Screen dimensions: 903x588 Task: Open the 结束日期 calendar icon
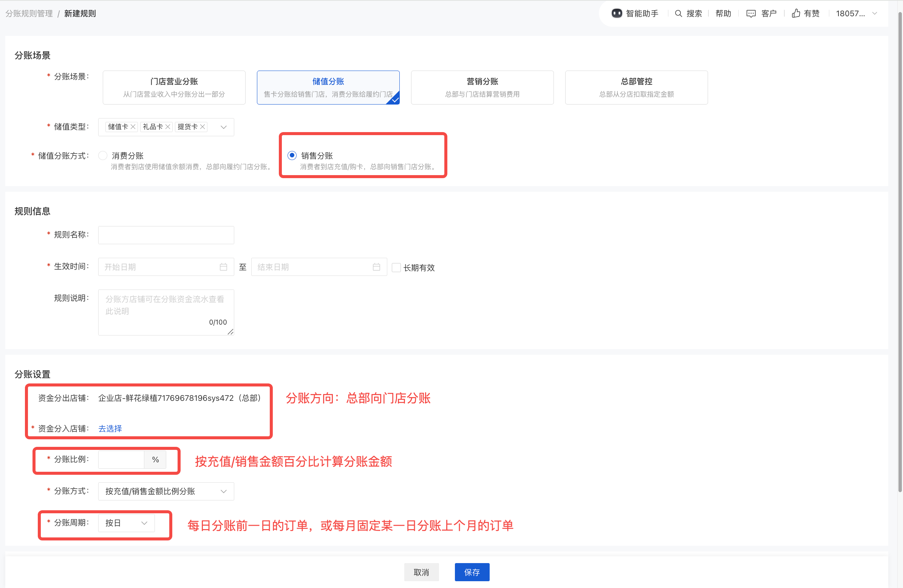376,267
